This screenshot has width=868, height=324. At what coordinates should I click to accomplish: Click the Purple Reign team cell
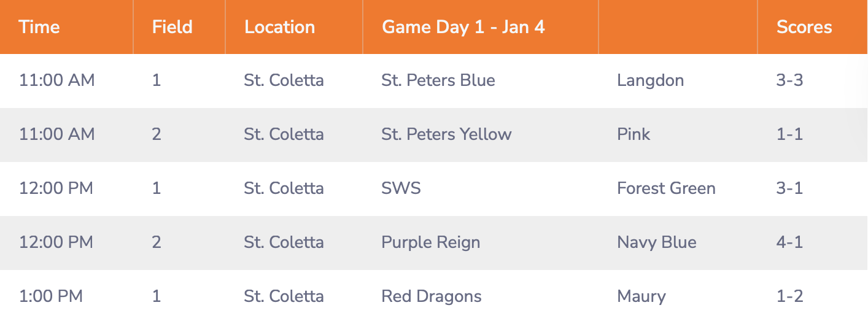click(x=431, y=242)
